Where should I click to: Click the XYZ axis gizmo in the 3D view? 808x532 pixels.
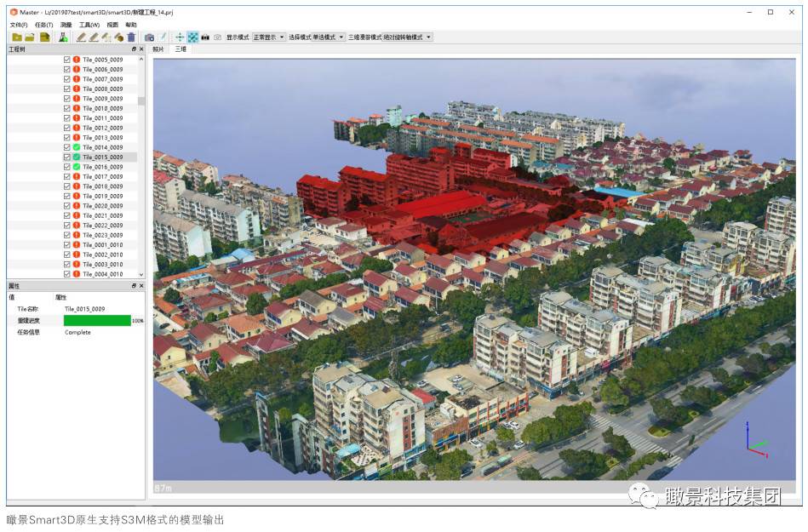pos(756,440)
